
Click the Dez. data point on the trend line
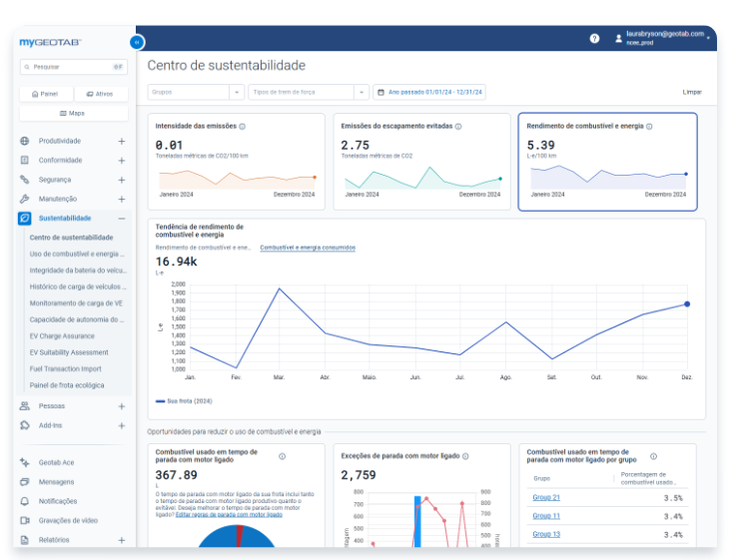pyautogui.click(x=687, y=304)
